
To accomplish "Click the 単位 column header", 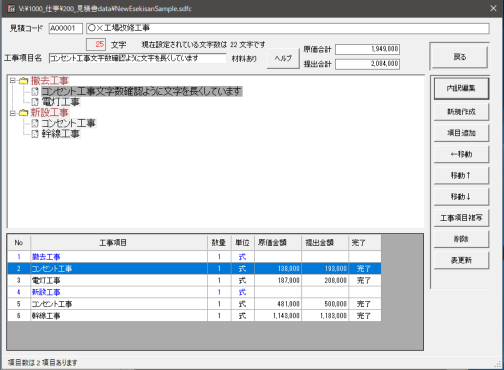I will [243, 243].
